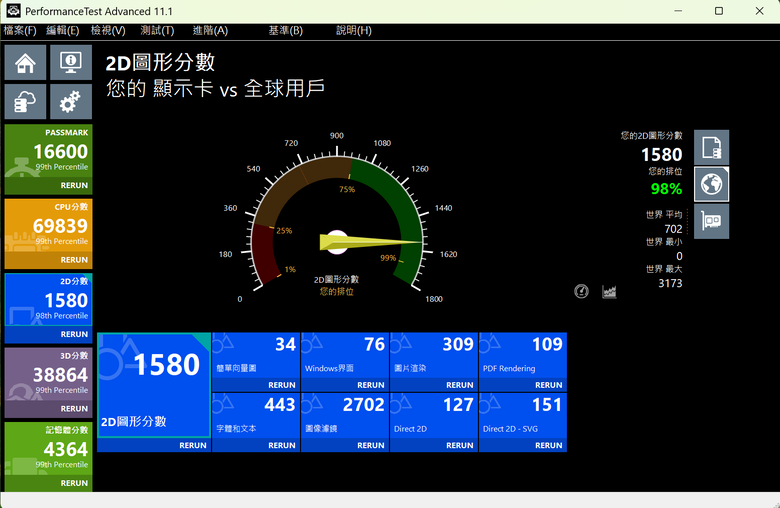The height and width of the screenshot is (508, 780).
Task: Select the 記憶體分數 4364 tile
Action: tap(48, 450)
